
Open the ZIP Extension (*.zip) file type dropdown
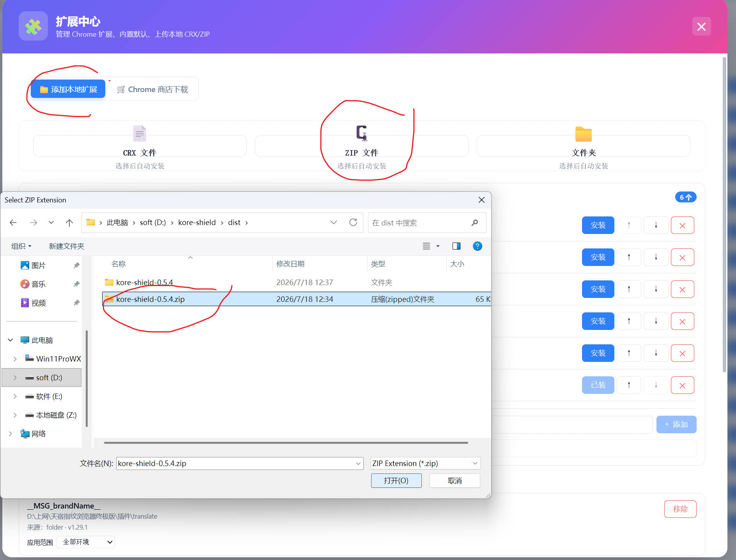(425, 463)
